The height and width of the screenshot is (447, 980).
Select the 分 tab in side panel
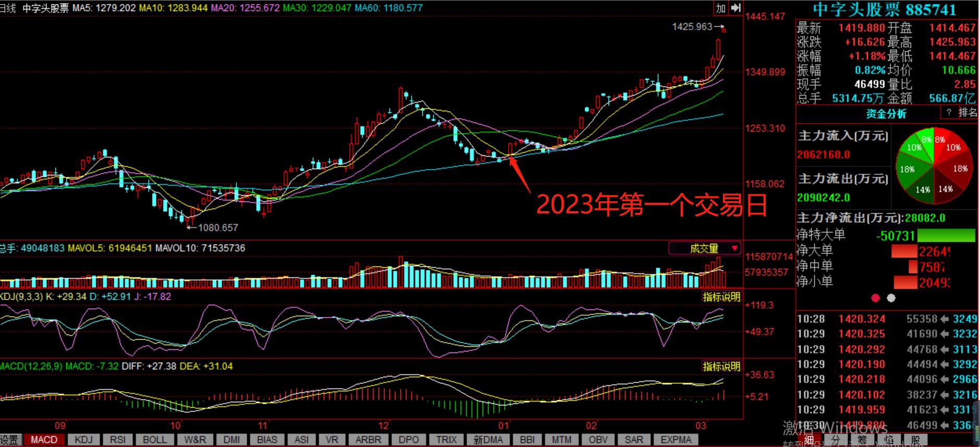pyautogui.click(x=836, y=440)
